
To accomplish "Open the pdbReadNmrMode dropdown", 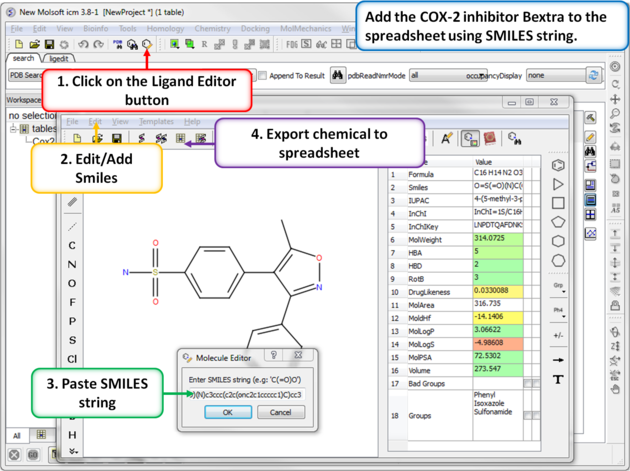I will [x=447, y=76].
